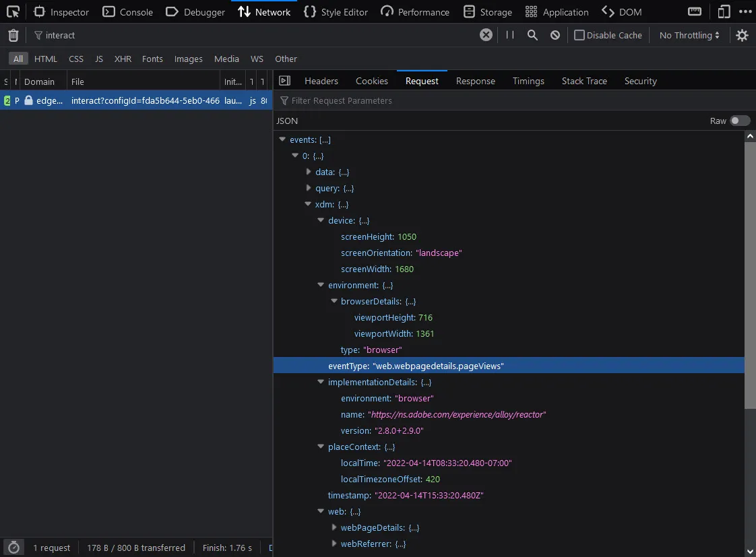The image size is (756, 557).
Task: Collapse the xdm node
Action: [308, 204]
